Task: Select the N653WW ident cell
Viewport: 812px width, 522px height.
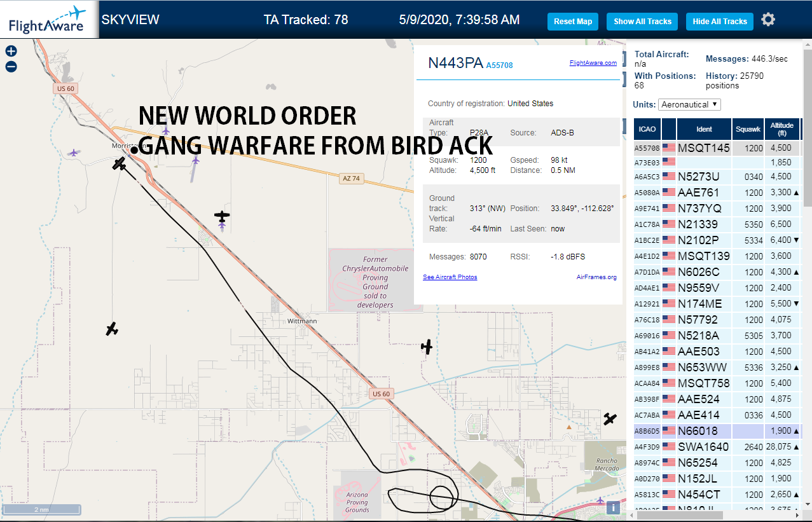Action: pos(704,367)
